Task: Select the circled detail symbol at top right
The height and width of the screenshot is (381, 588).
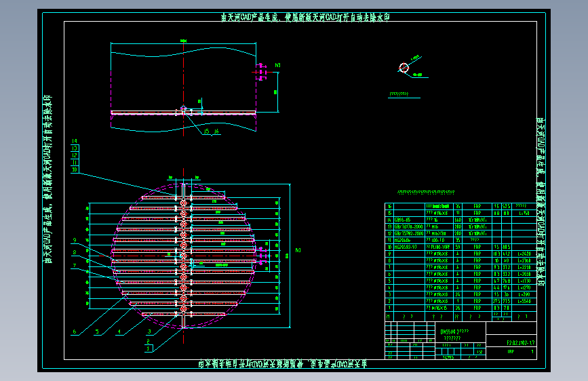Action: (404, 68)
